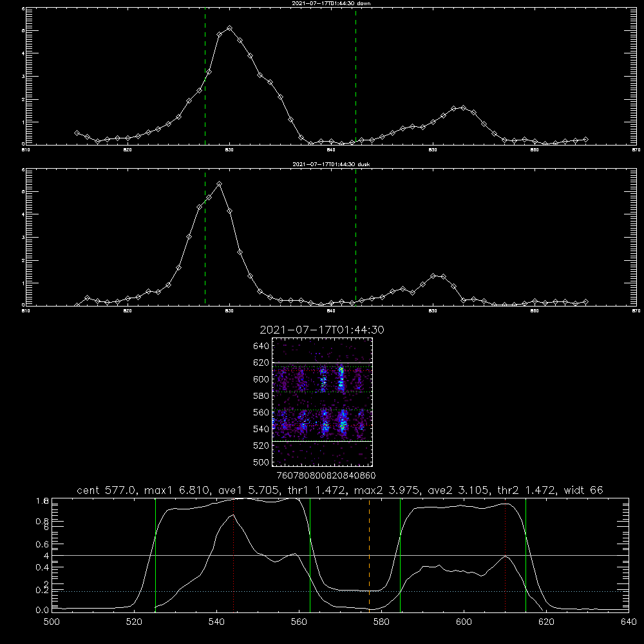Click the '810' tick label under the dusk plot
644x644 pixels.
click(26, 311)
